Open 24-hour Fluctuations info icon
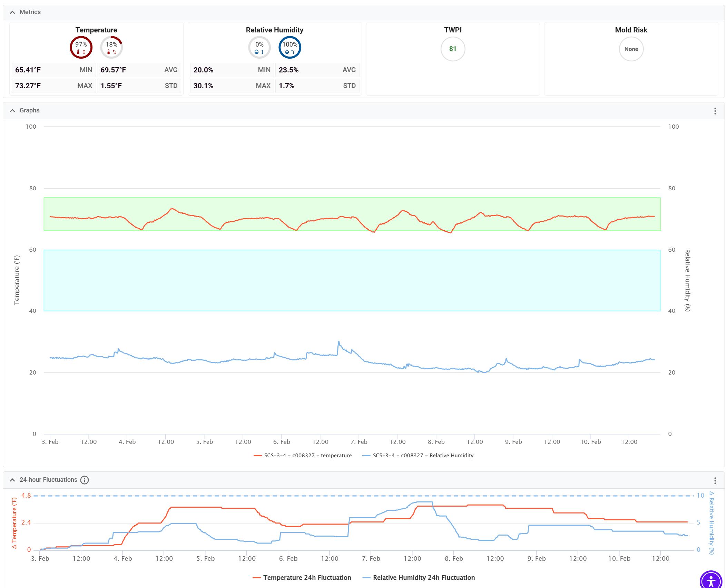The height and width of the screenshot is (588, 728). click(85, 480)
